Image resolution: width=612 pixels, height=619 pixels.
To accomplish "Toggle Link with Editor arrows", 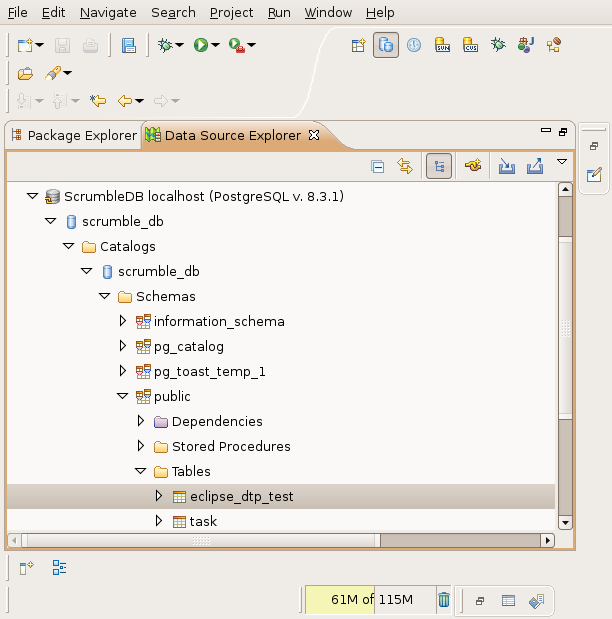I will 405,166.
